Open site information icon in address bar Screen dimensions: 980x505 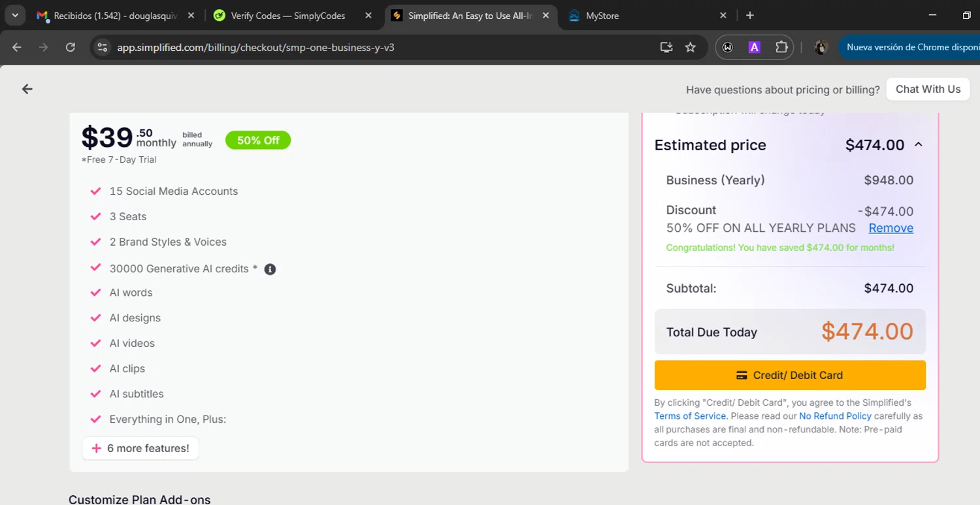pos(102,47)
